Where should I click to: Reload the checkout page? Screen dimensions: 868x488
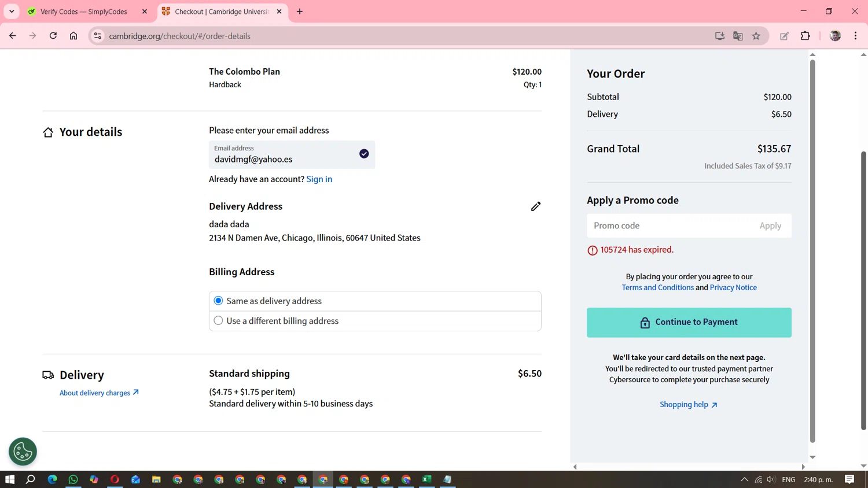click(53, 36)
